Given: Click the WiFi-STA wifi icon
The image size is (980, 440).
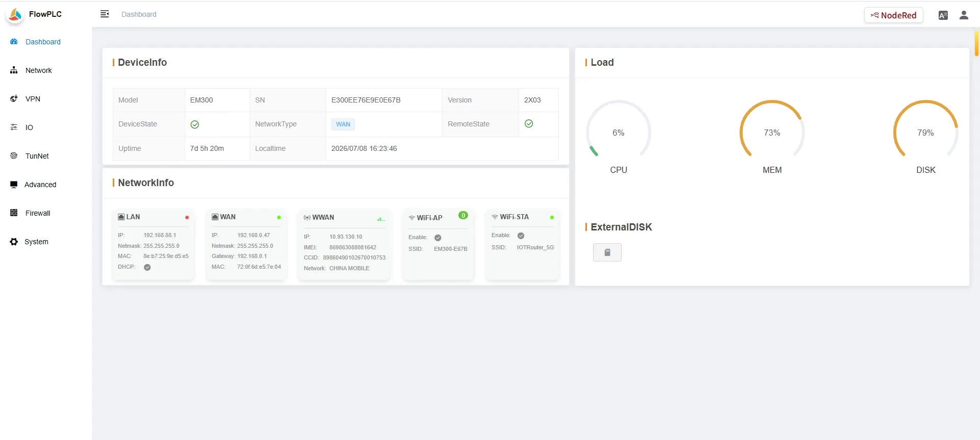Looking at the screenshot, I should pos(495,217).
